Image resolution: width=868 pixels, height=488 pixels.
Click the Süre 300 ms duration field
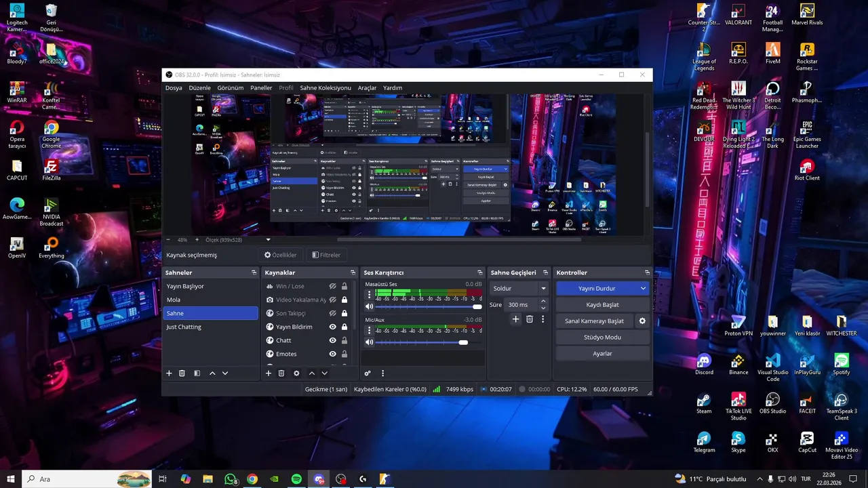coord(522,305)
